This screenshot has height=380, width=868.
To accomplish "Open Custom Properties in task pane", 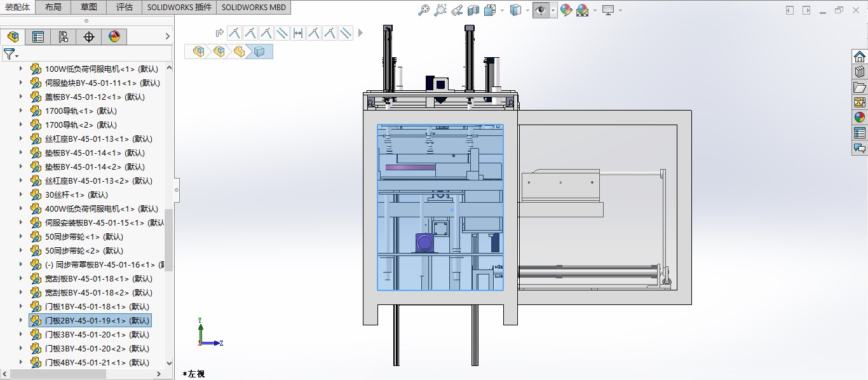I will tap(860, 133).
